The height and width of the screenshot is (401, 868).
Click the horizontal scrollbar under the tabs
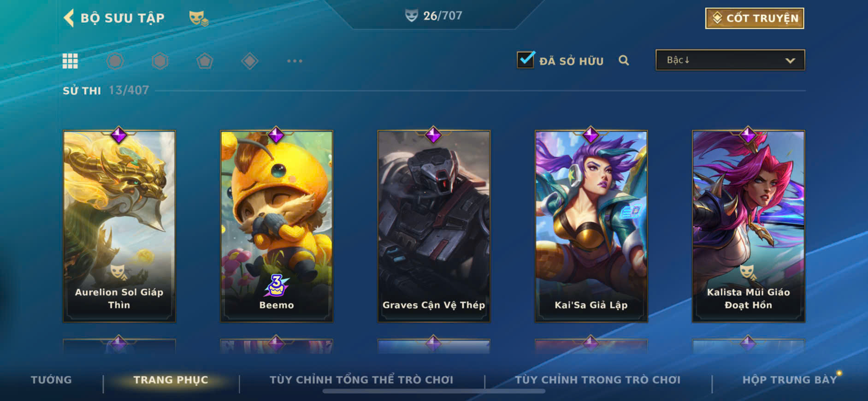point(434,391)
